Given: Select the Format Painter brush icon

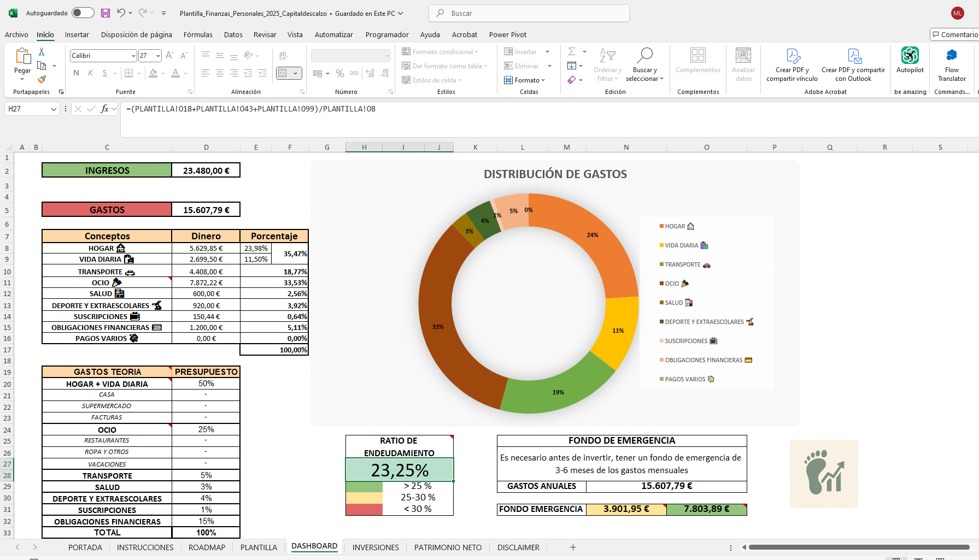Looking at the screenshot, I should click(42, 79).
